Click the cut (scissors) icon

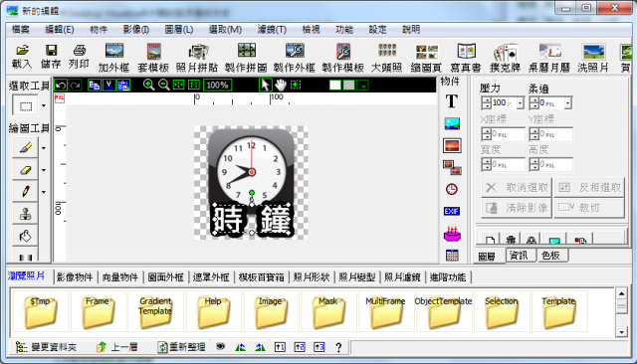pyautogui.click(x=108, y=85)
